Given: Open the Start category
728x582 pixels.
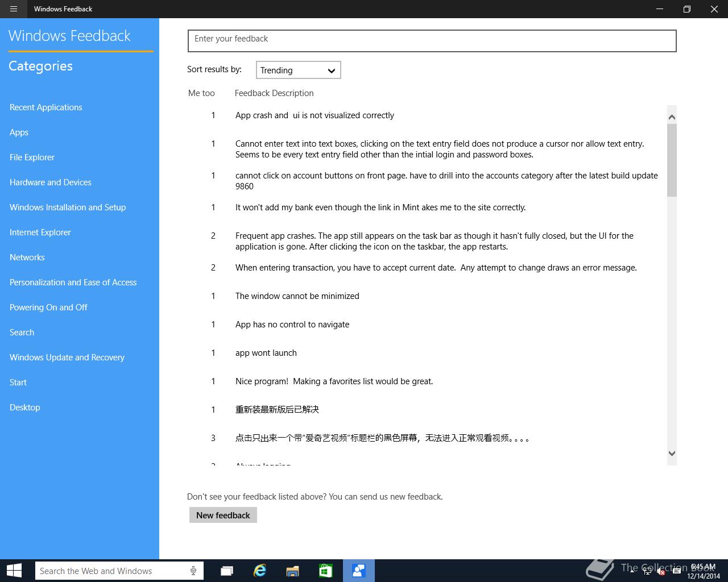Looking at the screenshot, I should 18,383.
